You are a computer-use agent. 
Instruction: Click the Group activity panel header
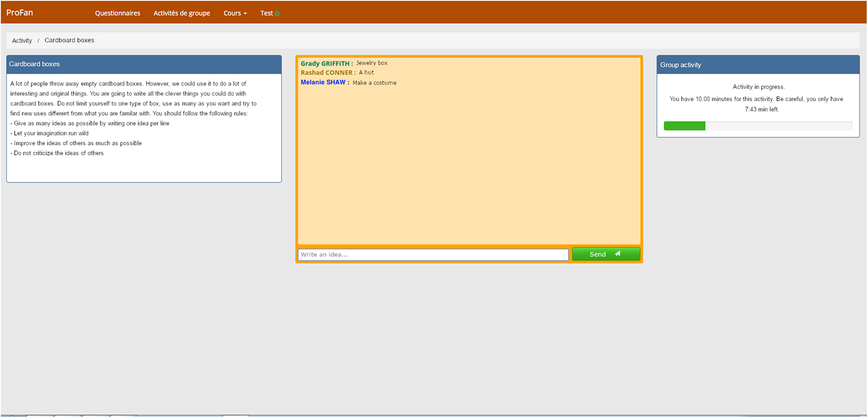[758, 65]
